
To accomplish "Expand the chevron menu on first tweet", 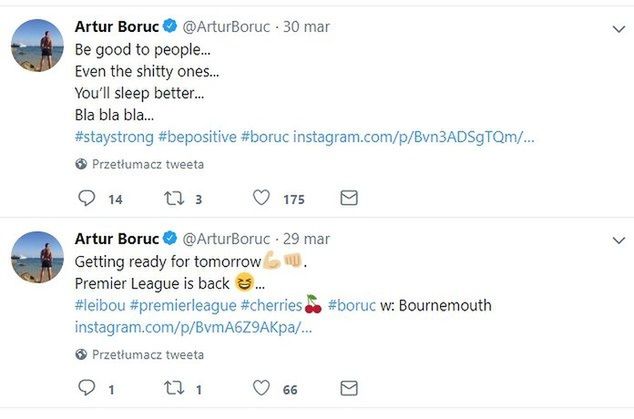I will [x=618, y=30].
